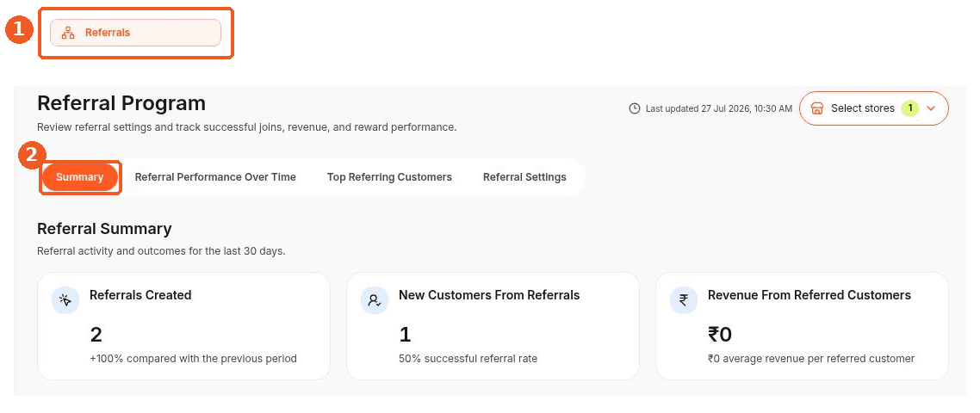Click 'Review referral settings and track' subtitle
This screenshot has height=413, width=980.
click(x=247, y=127)
